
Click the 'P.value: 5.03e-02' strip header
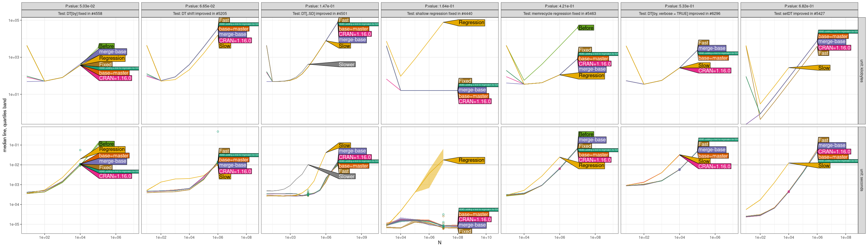click(80, 6)
